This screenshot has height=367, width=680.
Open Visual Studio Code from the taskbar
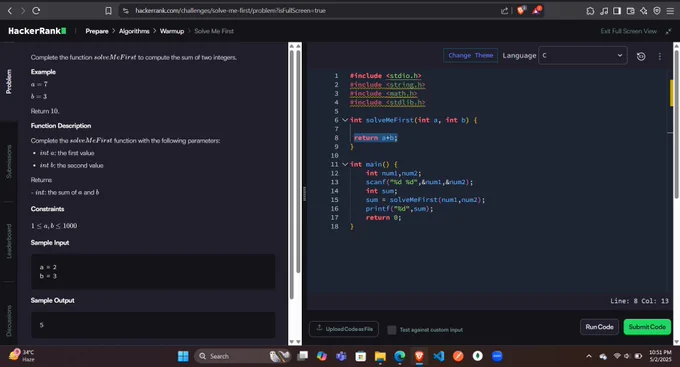[x=438, y=356]
